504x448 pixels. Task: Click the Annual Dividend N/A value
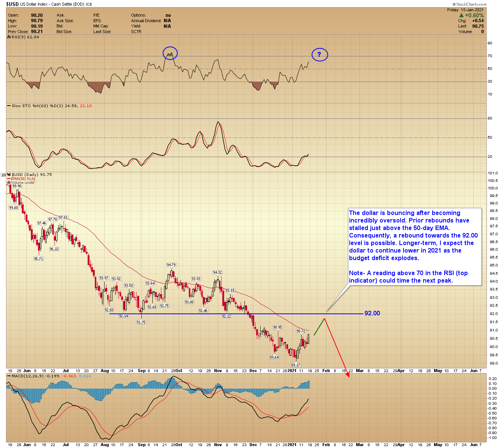pyautogui.click(x=167, y=21)
